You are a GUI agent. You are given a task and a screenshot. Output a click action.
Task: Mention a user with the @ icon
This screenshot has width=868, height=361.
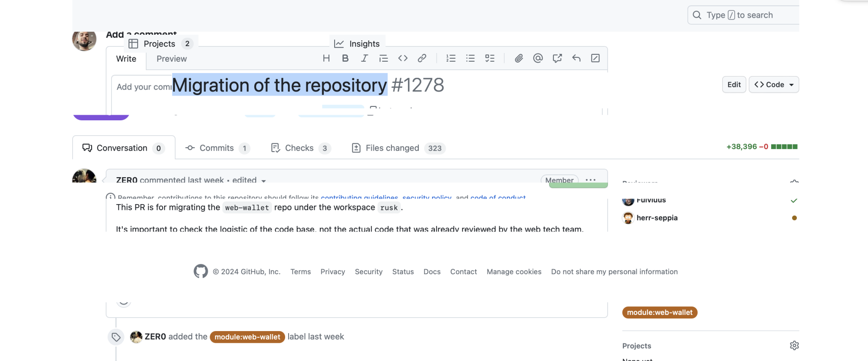(538, 58)
